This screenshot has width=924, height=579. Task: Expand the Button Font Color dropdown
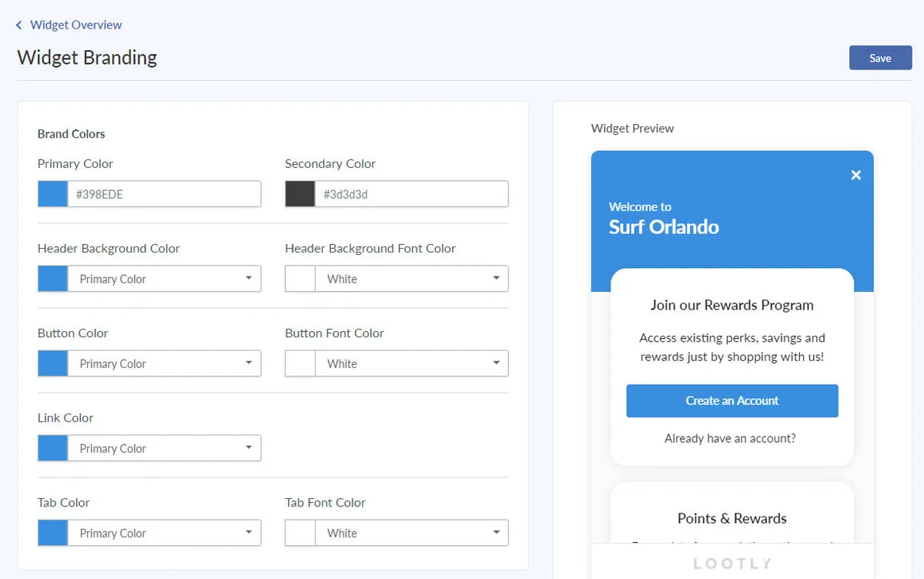coord(411,363)
